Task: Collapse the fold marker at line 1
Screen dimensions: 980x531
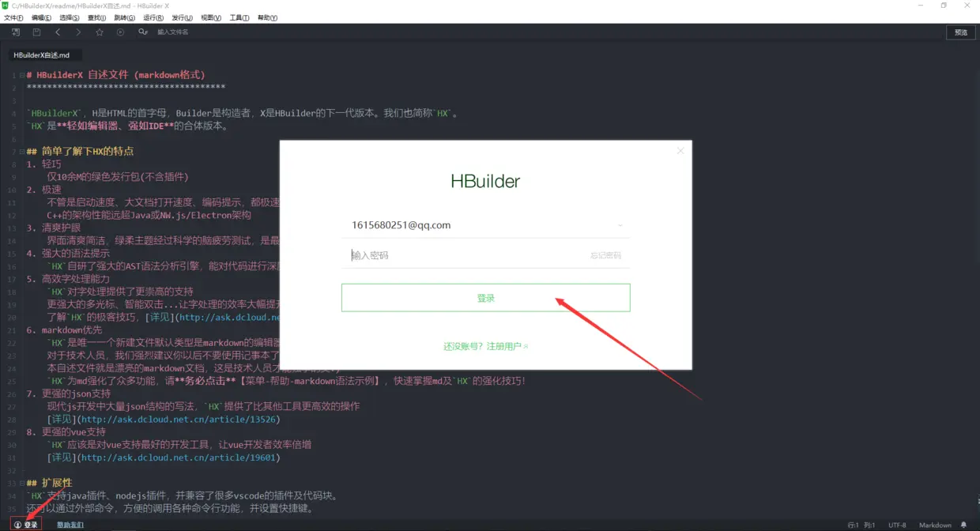Action: (x=21, y=75)
